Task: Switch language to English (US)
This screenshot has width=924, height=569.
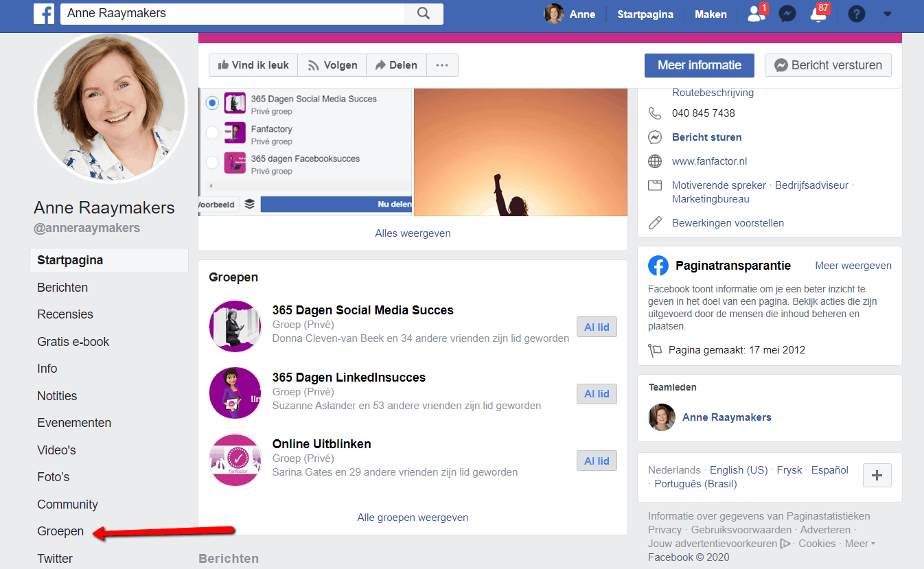Action: 739,470
